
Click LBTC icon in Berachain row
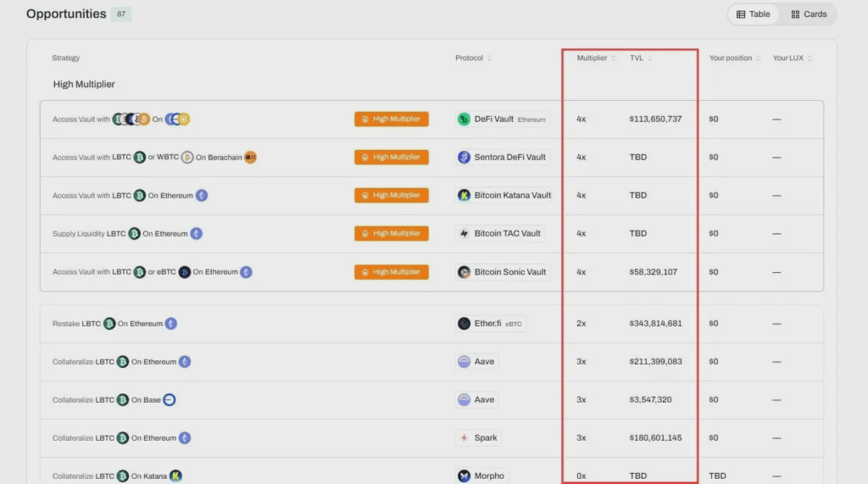pyautogui.click(x=140, y=158)
